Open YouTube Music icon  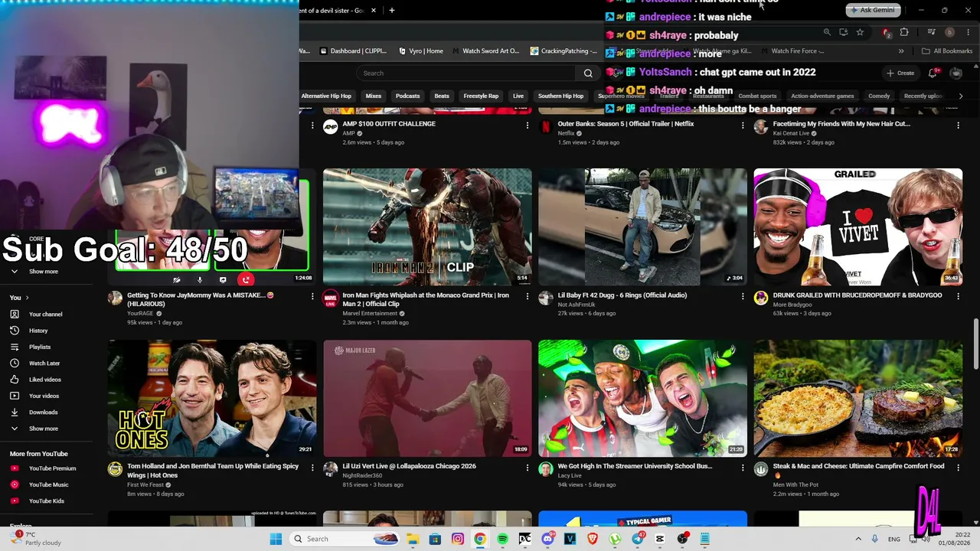(15, 484)
